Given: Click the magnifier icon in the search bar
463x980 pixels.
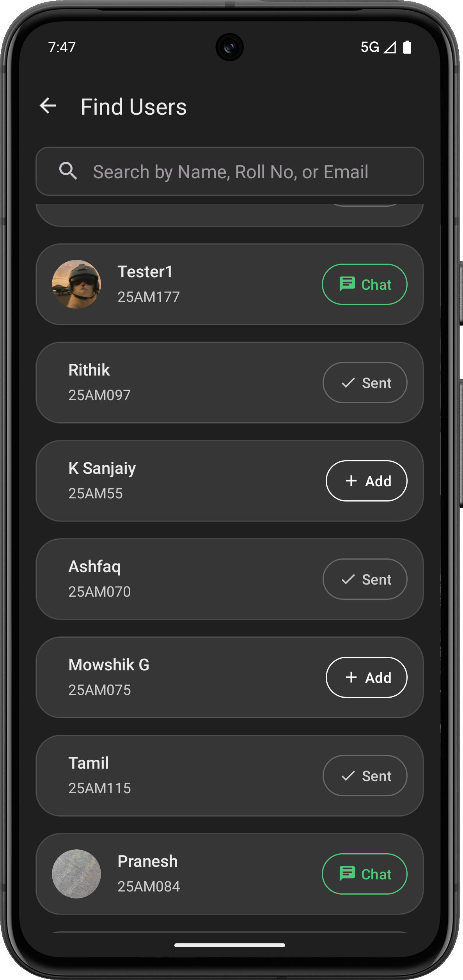Looking at the screenshot, I should (x=67, y=171).
